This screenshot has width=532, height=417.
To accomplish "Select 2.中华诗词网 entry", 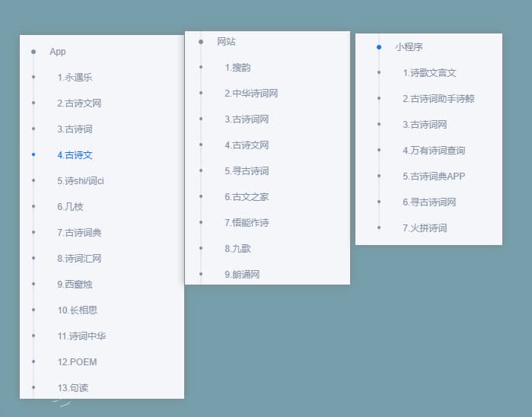I will click(x=251, y=94).
